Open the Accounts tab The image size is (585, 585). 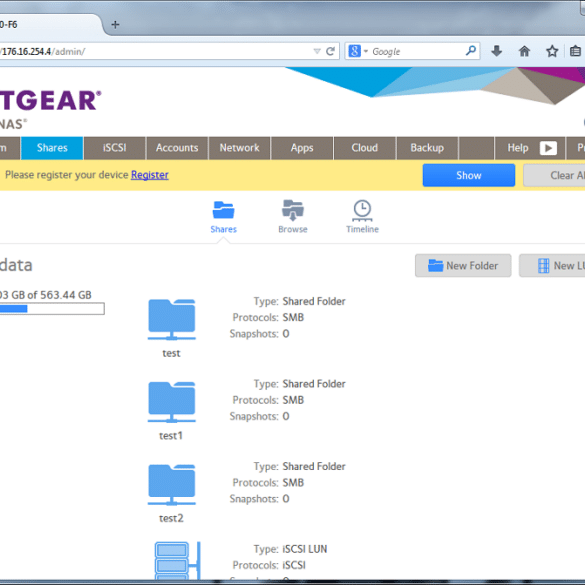pos(177,148)
